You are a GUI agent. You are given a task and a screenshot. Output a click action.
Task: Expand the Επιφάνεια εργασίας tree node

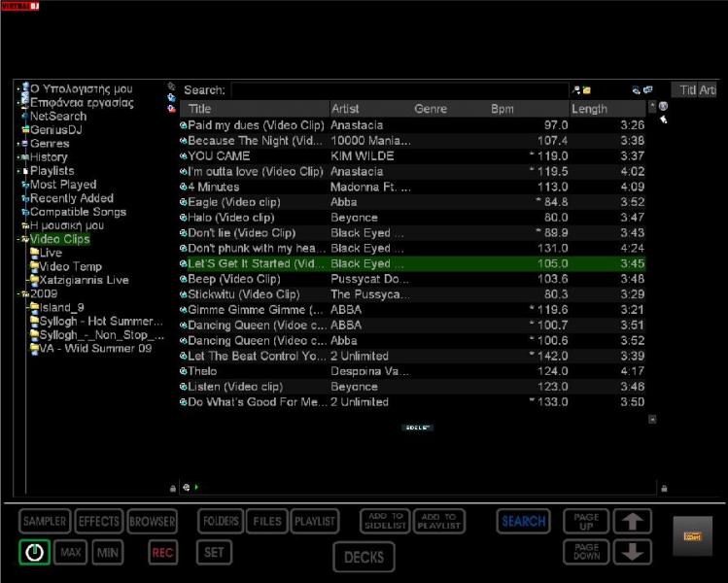click(18, 103)
